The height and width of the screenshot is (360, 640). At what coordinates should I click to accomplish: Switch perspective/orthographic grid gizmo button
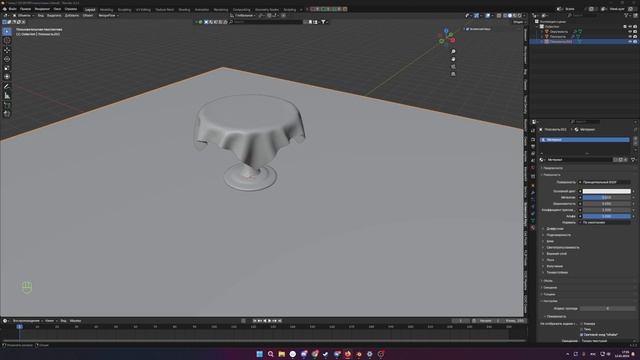point(453,74)
